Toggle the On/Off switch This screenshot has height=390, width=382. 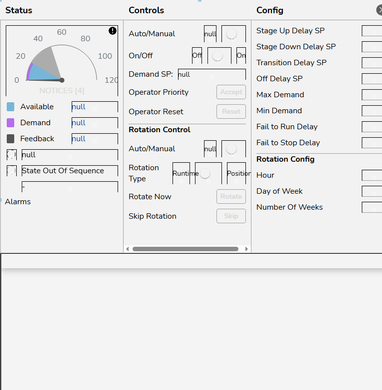coord(219,56)
